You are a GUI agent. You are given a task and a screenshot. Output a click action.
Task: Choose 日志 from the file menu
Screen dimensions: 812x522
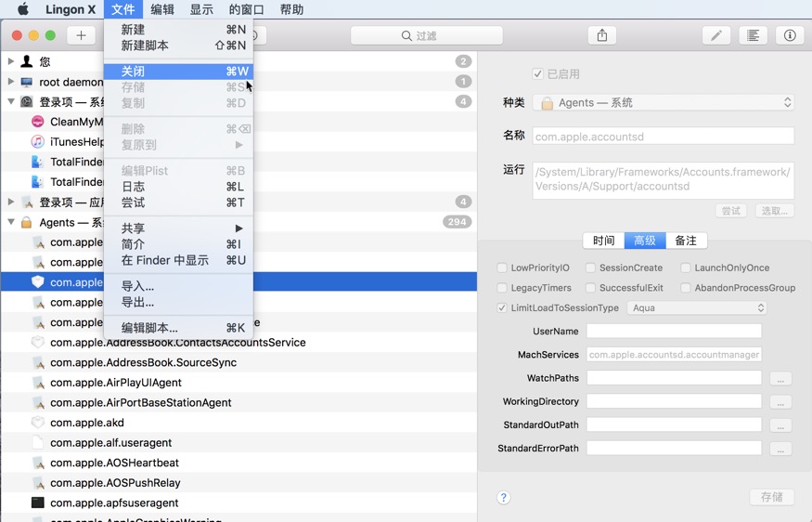179,187
